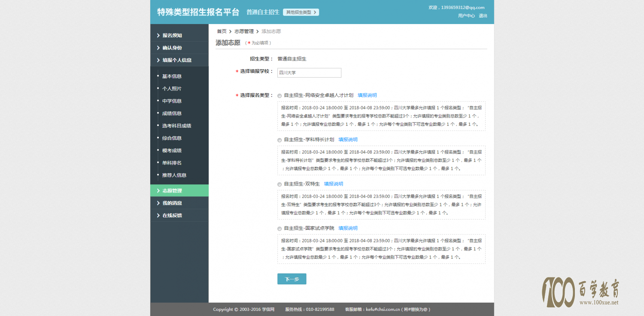Image resolution: width=644 pixels, height=316 pixels.
Task: Open 填报说明 link for 学科特长计划
Action: (x=348, y=139)
